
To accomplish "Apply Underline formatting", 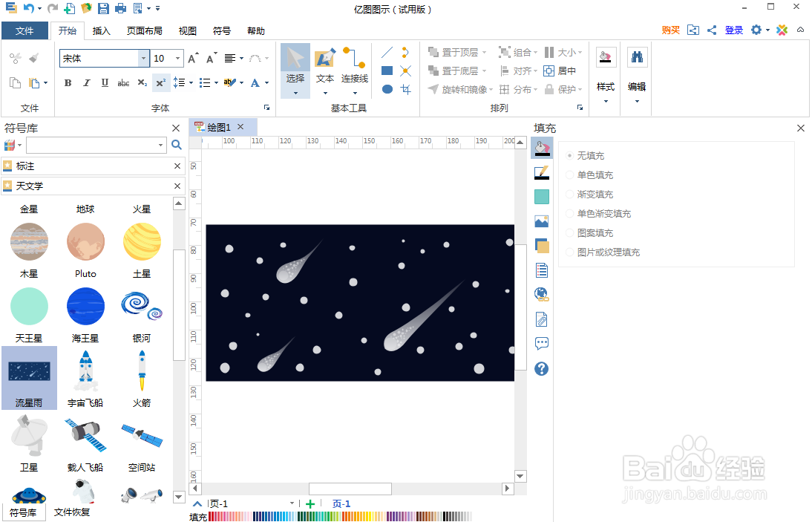I will 105,83.
